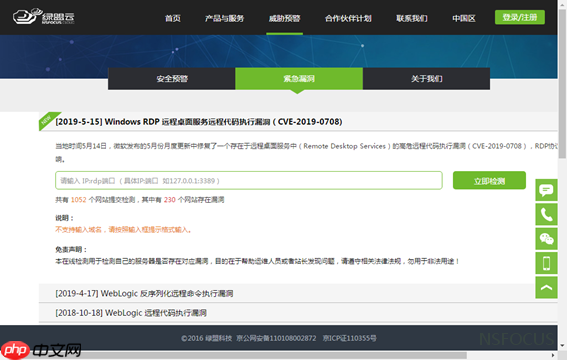
Task: Click the vertical scrollbar down arrow
Action: [x=562, y=346]
